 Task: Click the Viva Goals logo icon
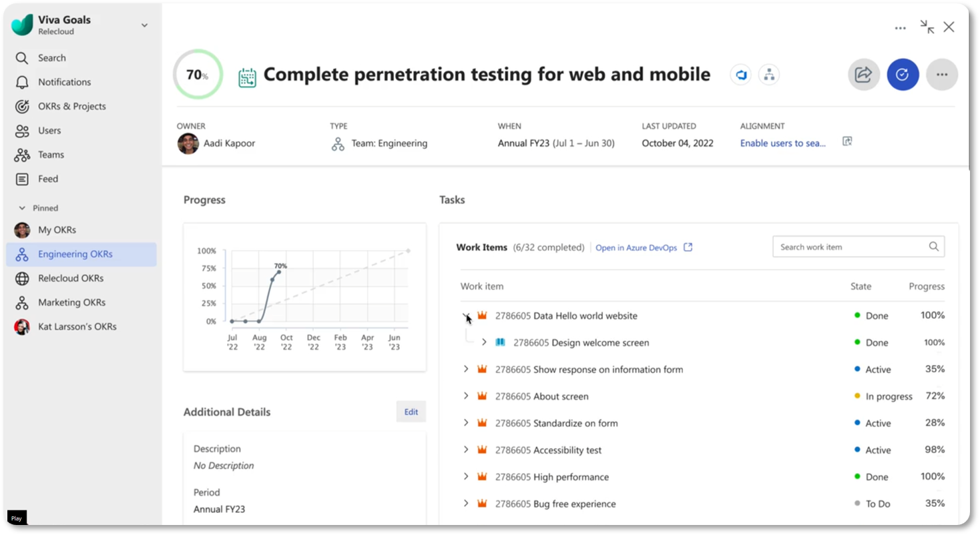point(22,25)
